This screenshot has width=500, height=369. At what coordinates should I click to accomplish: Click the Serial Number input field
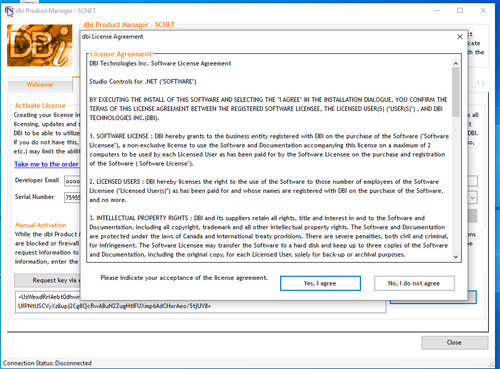point(72,197)
